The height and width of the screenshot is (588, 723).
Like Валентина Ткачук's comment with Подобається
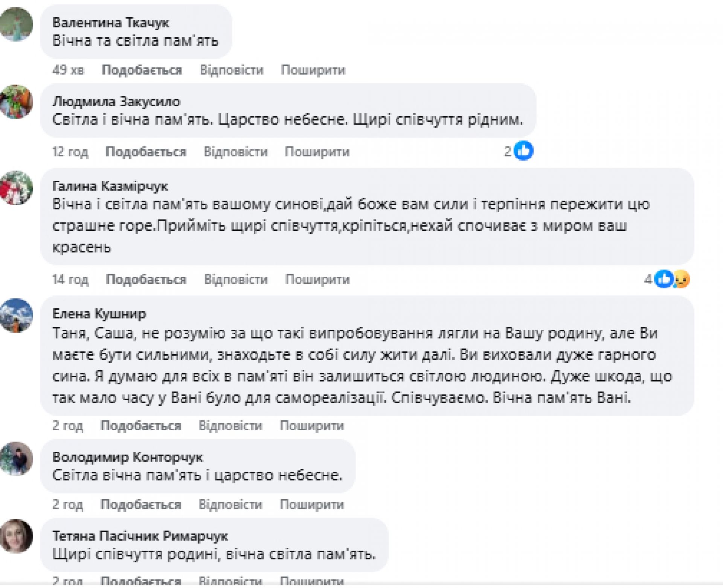(142, 70)
